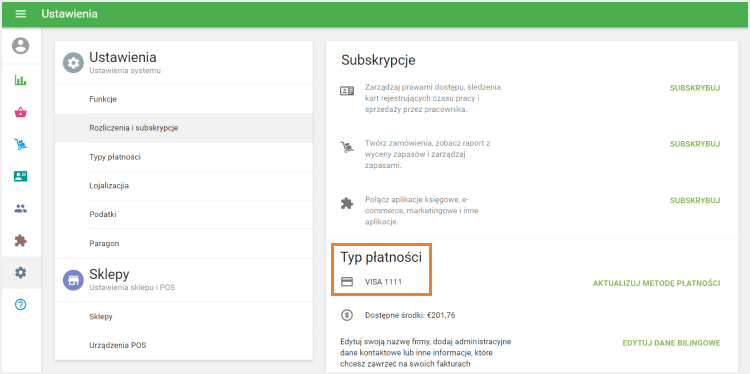Subscribe to employee management feature

click(x=695, y=88)
